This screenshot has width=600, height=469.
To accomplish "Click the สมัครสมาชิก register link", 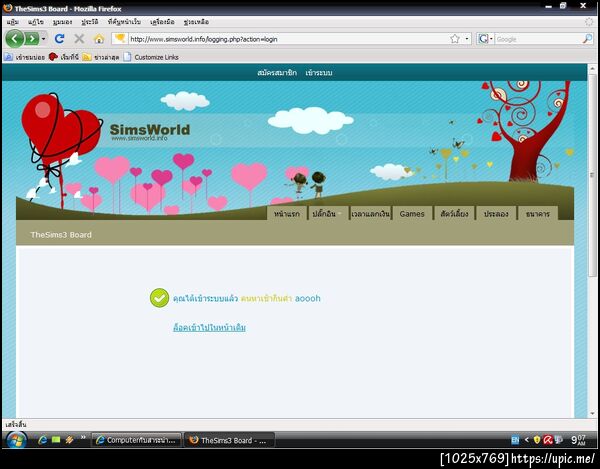I will click(x=277, y=72).
